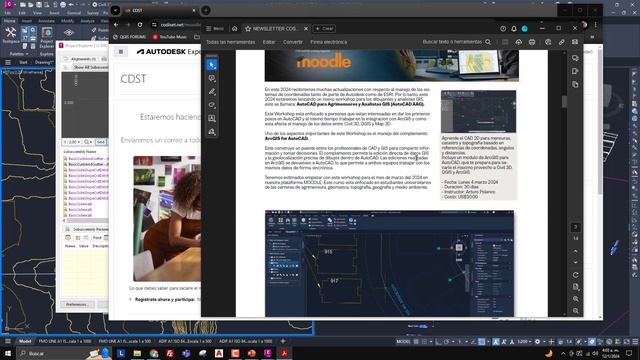Zoom out on the PDF page
This screenshot has width=640, height=360.
click(576, 311)
